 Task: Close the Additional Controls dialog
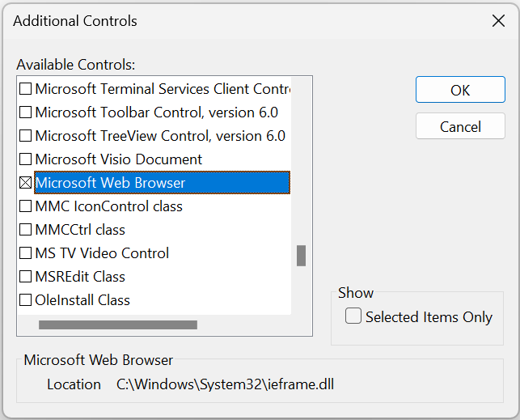tap(498, 20)
